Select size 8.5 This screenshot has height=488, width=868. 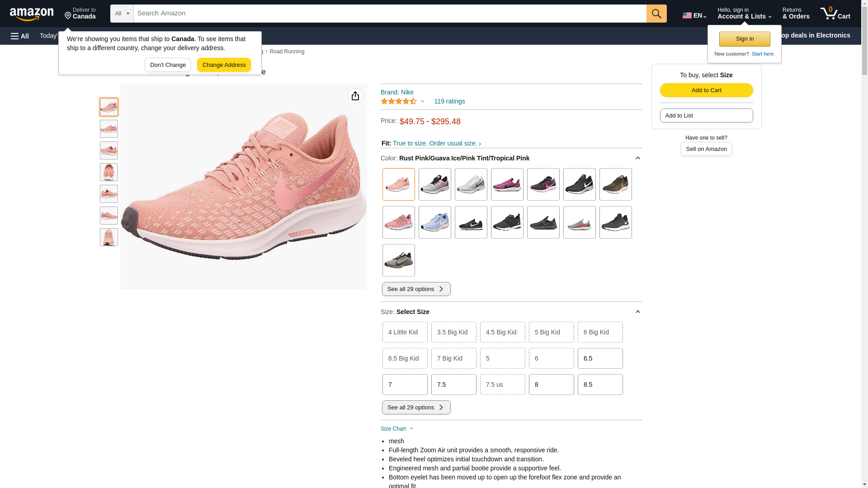tap(600, 385)
